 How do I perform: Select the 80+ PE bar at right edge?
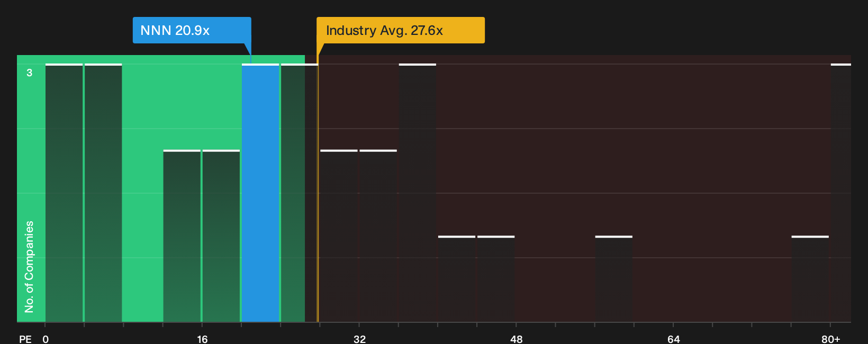(841, 193)
